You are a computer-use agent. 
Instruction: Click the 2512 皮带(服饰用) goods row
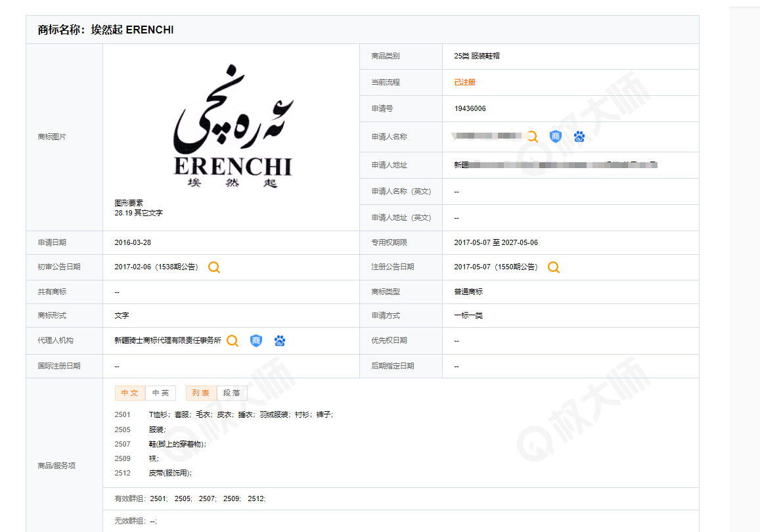tap(153, 474)
